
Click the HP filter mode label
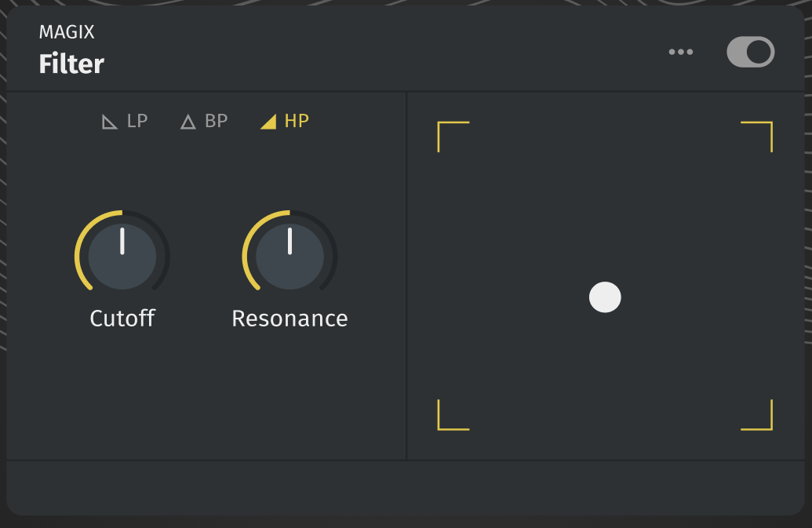pos(297,121)
